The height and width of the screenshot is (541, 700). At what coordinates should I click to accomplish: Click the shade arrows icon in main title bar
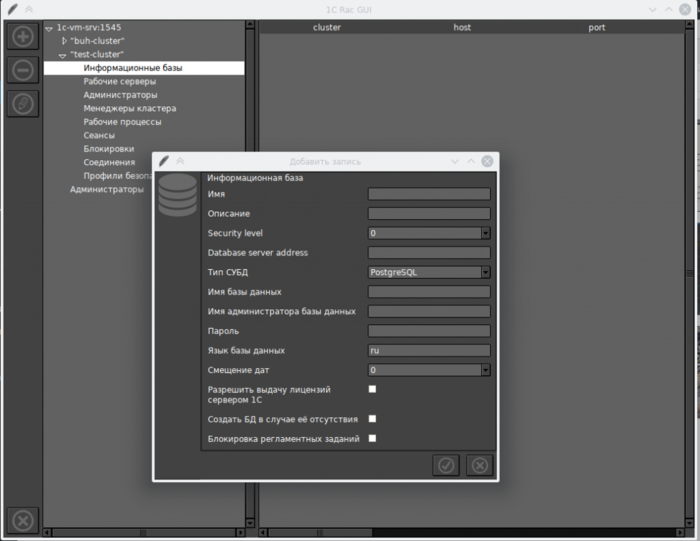coord(29,9)
